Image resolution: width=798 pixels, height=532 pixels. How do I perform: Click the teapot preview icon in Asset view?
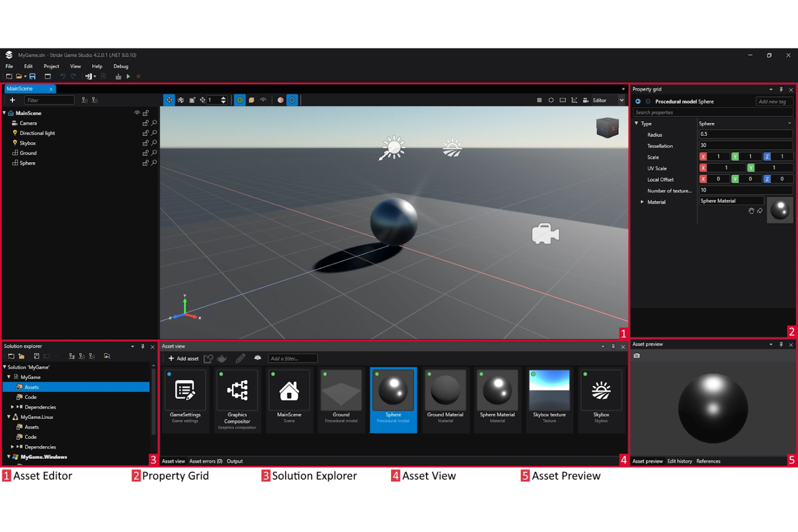pyautogui.click(x=222, y=358)
